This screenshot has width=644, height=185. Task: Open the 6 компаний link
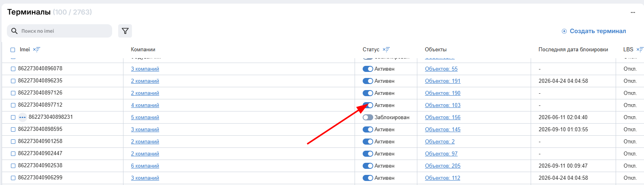pyautogui.click(x=145, y=166)
